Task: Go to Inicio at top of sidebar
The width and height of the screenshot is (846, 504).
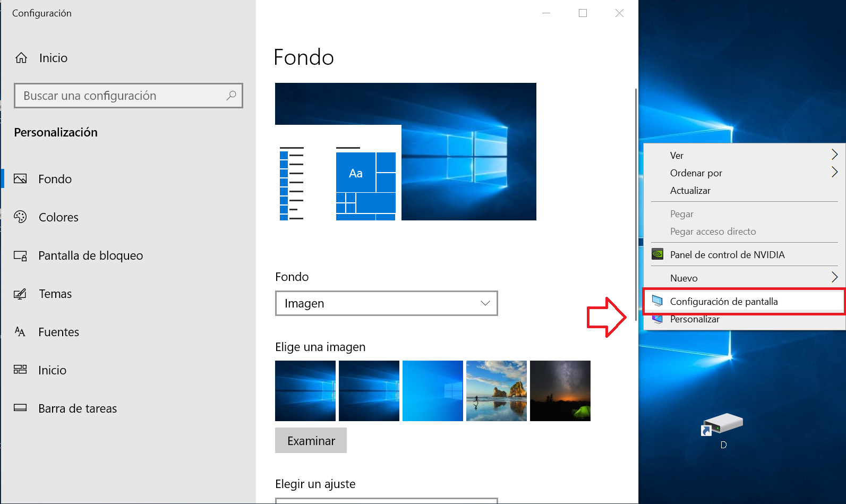Action: tap(53, 58)
